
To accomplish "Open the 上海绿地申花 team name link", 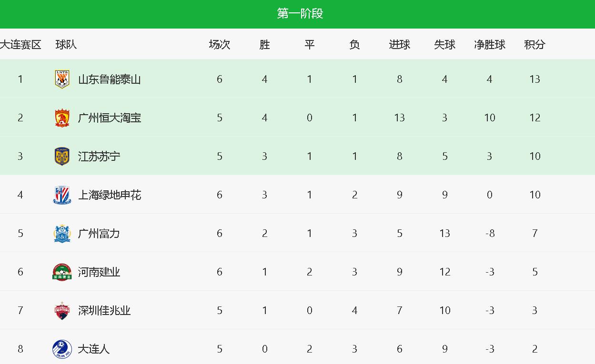I will [x=110, y=195].
